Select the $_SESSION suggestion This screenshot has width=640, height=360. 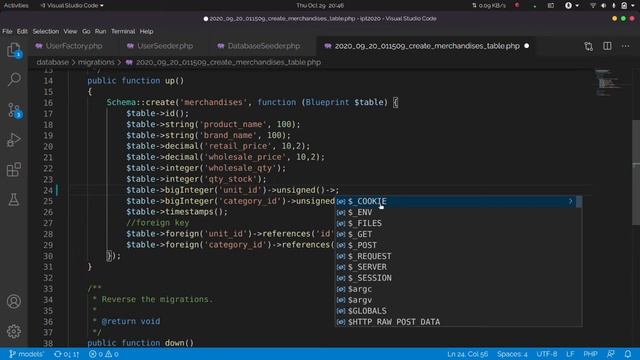(458, 278)
